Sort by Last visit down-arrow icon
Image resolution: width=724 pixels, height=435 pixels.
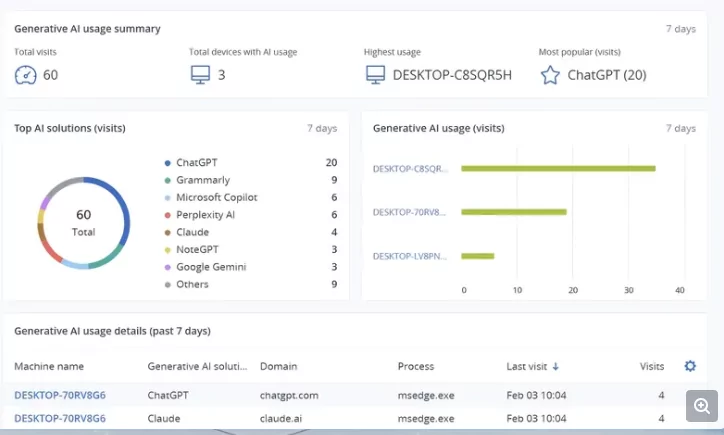(x=555, y=367)
